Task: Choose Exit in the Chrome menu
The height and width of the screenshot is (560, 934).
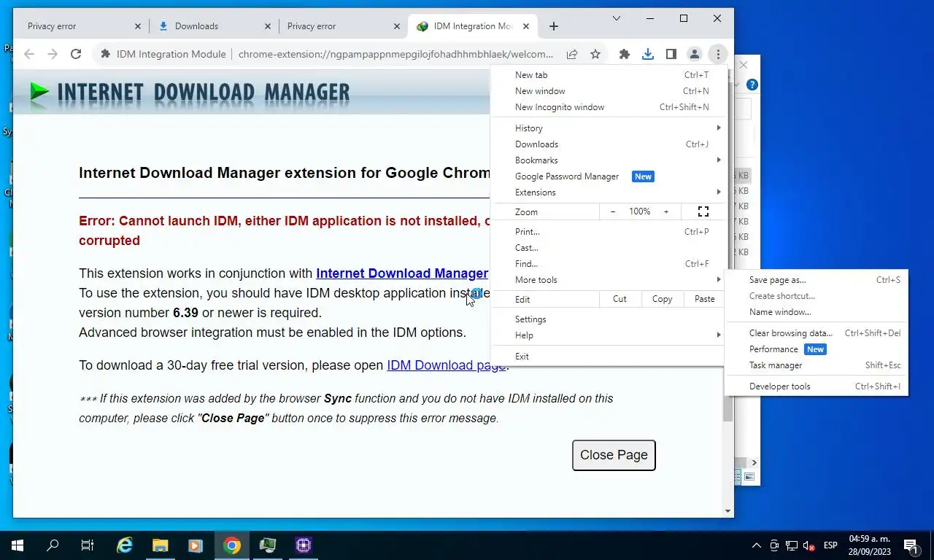Action: click(609, 357)
